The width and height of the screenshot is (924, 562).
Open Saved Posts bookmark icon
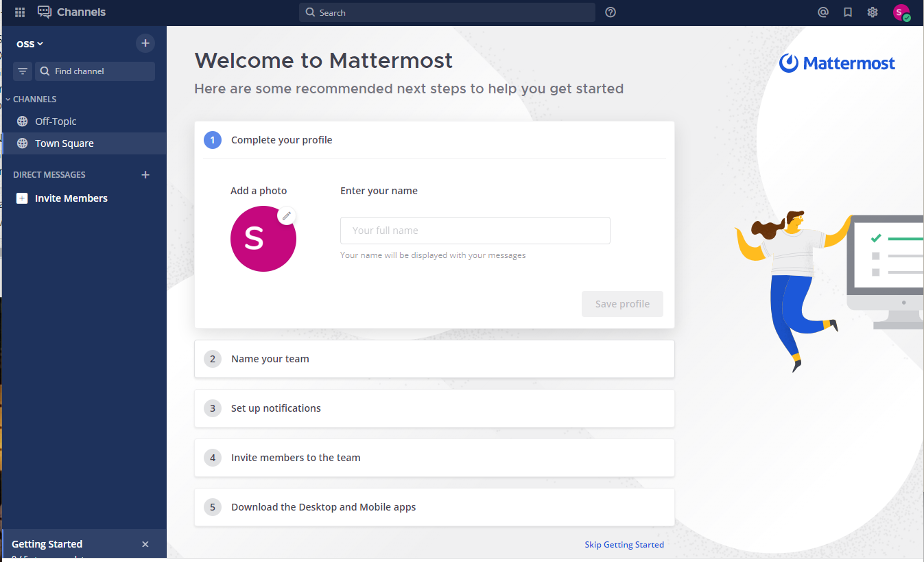point(848,12)
